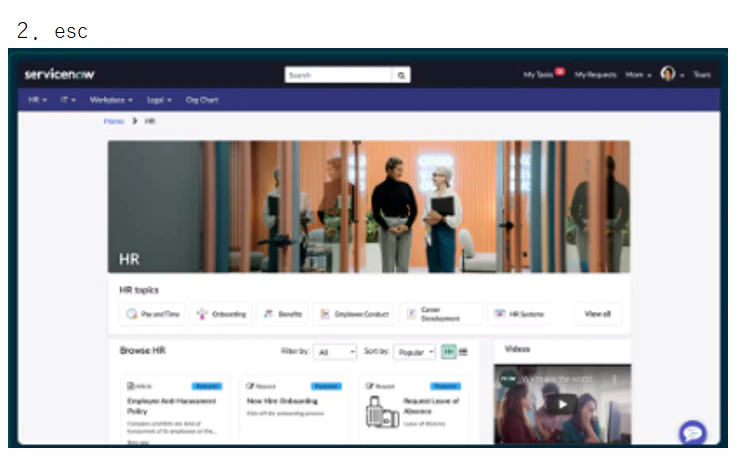This screenshot has width=739, height=459.
Task: Open the Sort by Popular dropdown
Action: pos(415,352)
